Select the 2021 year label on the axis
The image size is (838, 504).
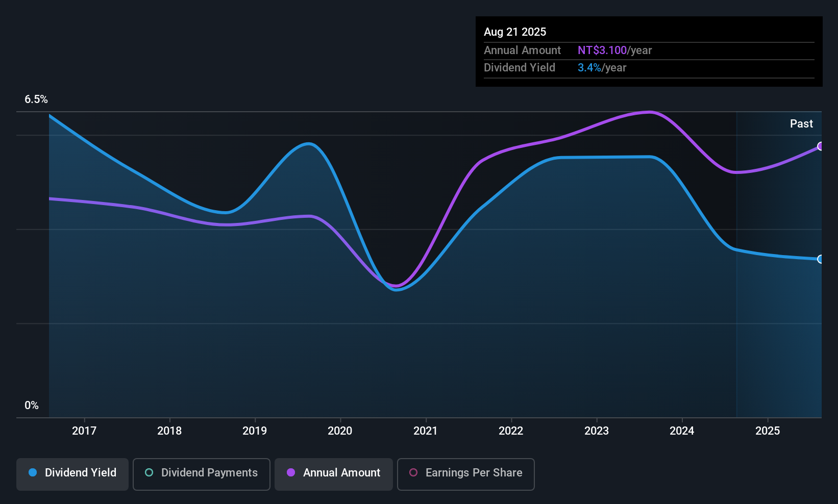(426, 431)
